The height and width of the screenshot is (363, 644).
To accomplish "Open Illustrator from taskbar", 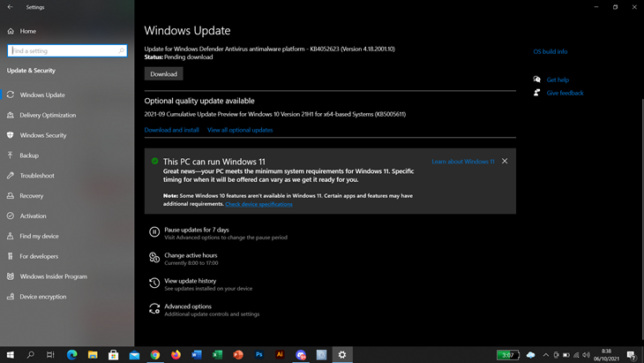I will pos(280,355).
